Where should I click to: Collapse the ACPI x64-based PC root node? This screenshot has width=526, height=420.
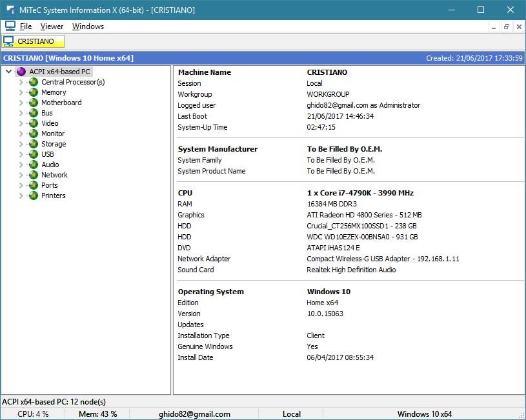pos(9,72)
